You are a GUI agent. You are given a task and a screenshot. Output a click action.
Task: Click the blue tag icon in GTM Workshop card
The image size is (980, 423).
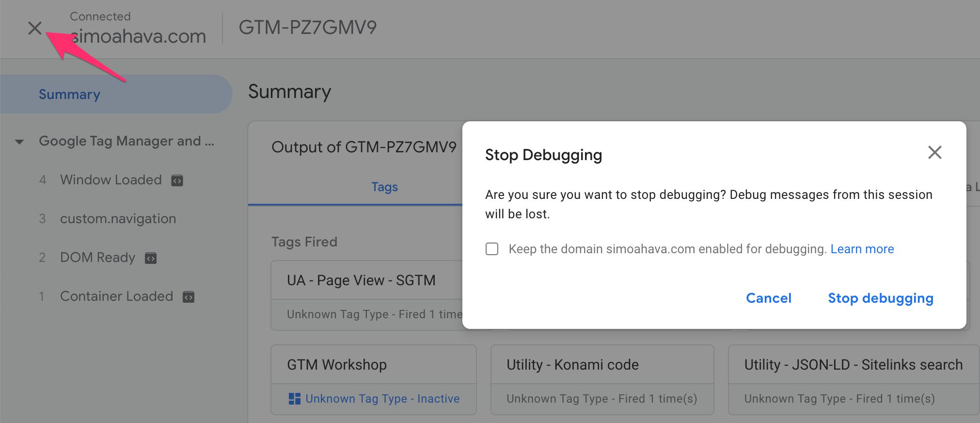pos(294,399)
